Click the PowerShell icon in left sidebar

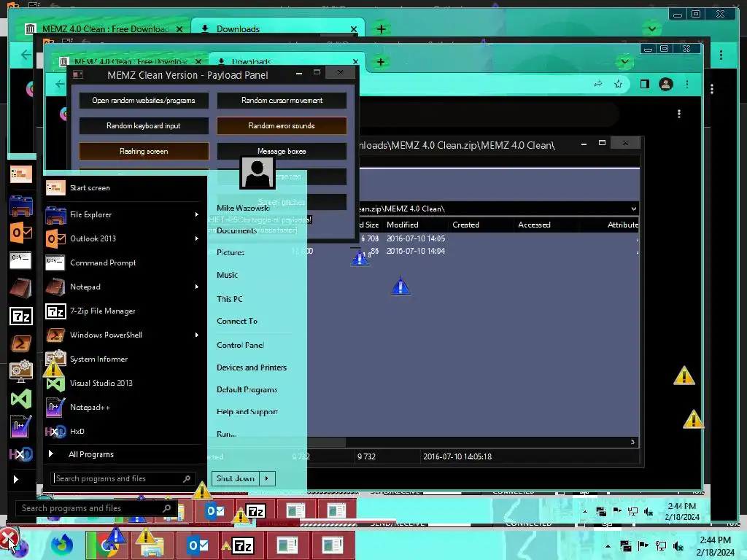[x=21, y=343]
